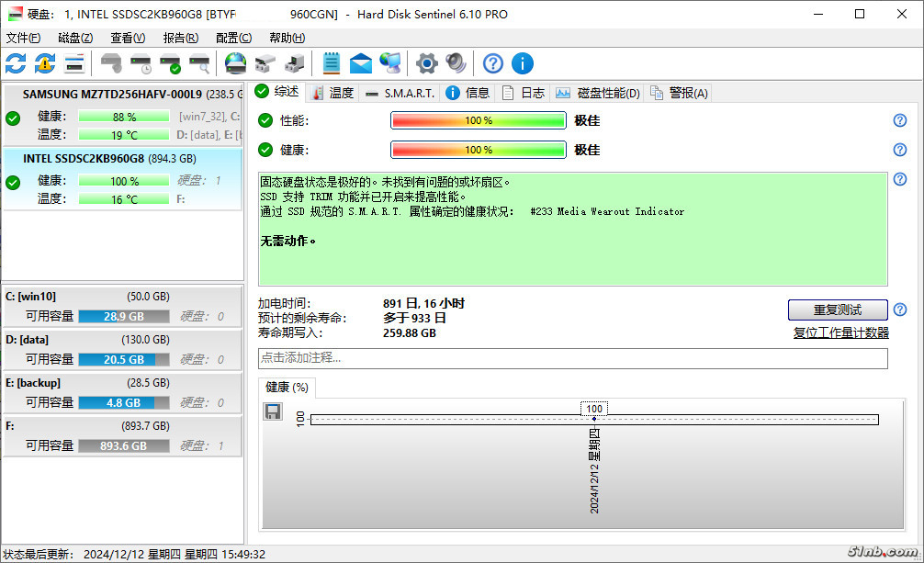Click the blue info circle toolbar icon
The height and width of the screenshot is (563, 924).
tap(523, 63)
